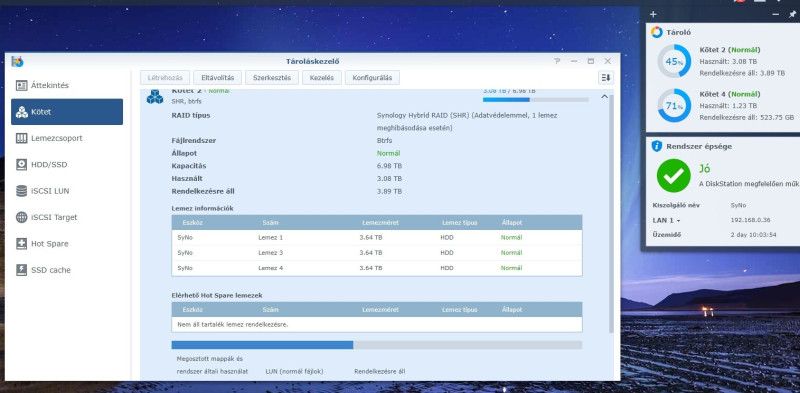800x393 pixels.
Task: Click the Hot Spare plus icon
Action: pos(21,244)
